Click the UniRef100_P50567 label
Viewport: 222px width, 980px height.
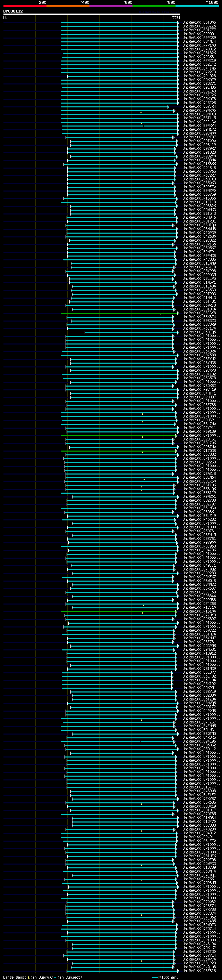click(x=199, y=248)
